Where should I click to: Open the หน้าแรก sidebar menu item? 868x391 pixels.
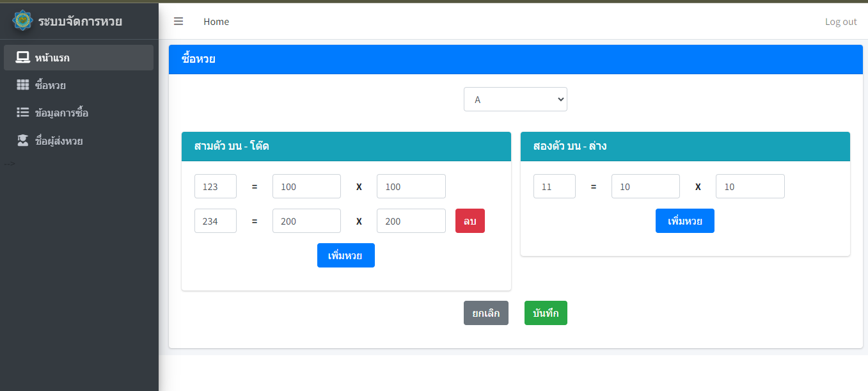[52, 58]
